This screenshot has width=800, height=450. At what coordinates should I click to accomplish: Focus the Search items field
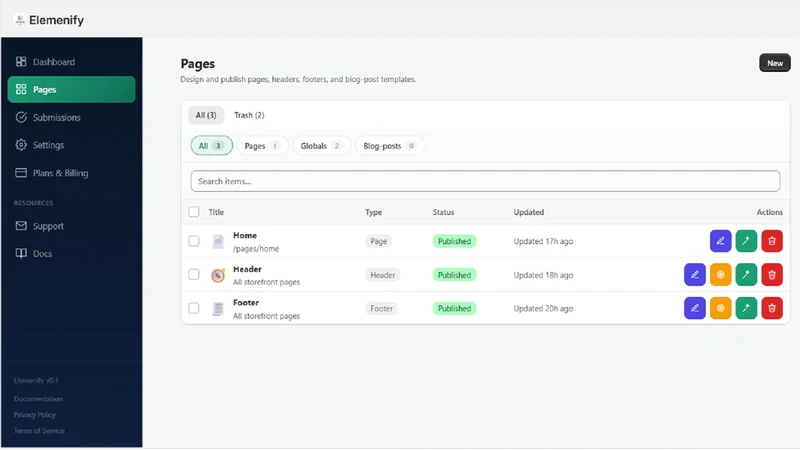pyautogui.click(x=485, y=181)
